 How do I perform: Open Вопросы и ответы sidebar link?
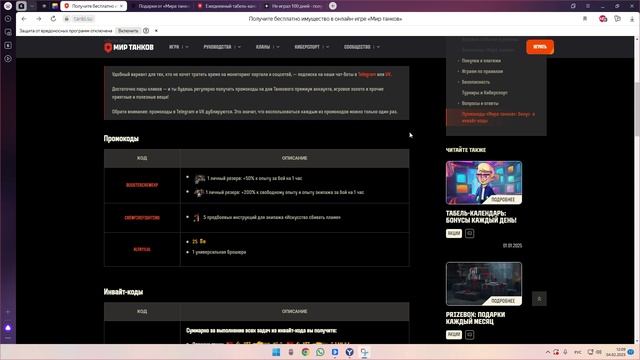pyautogui.click(x=480, y=103)
